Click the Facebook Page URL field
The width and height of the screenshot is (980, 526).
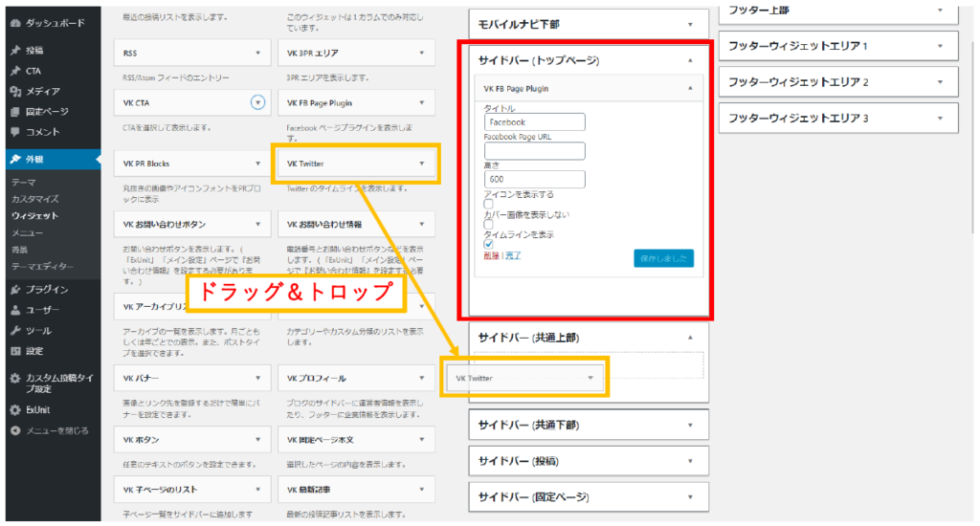(535, 150)
